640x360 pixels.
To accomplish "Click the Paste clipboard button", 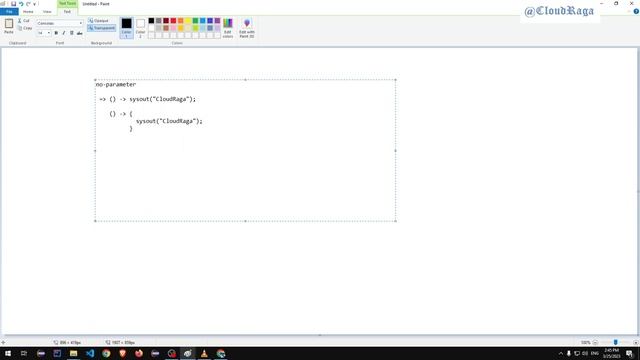I will [9, 27].
